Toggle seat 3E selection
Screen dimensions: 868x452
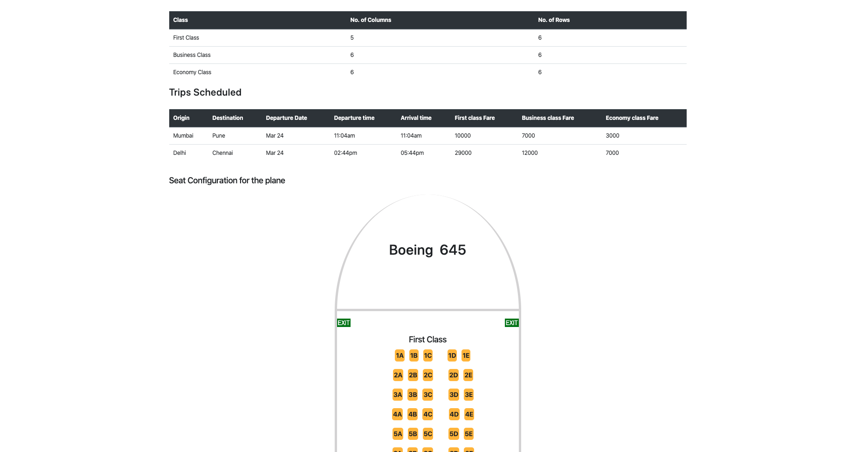pos(468,395)
